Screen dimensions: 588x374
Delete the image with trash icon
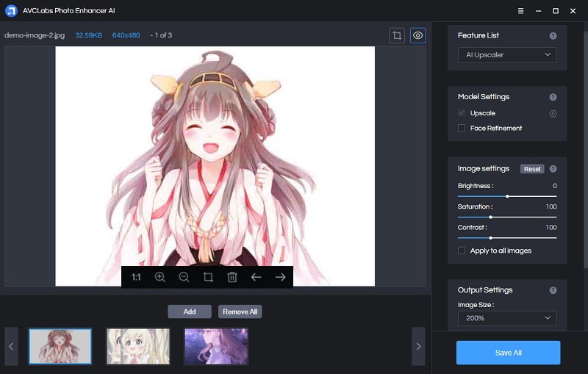[x=232, y=277]
